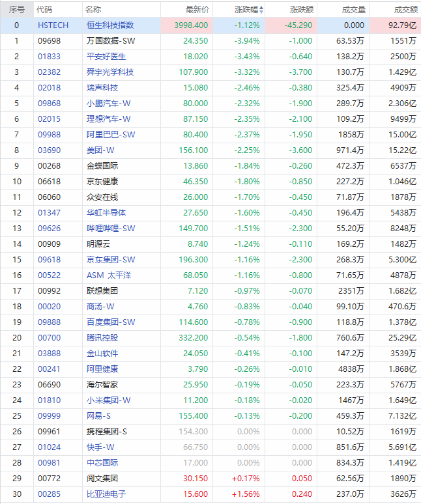This screenshot has width=421, height=504.
Task: Click stock code 09698
Action: click(x=50, y=41)
